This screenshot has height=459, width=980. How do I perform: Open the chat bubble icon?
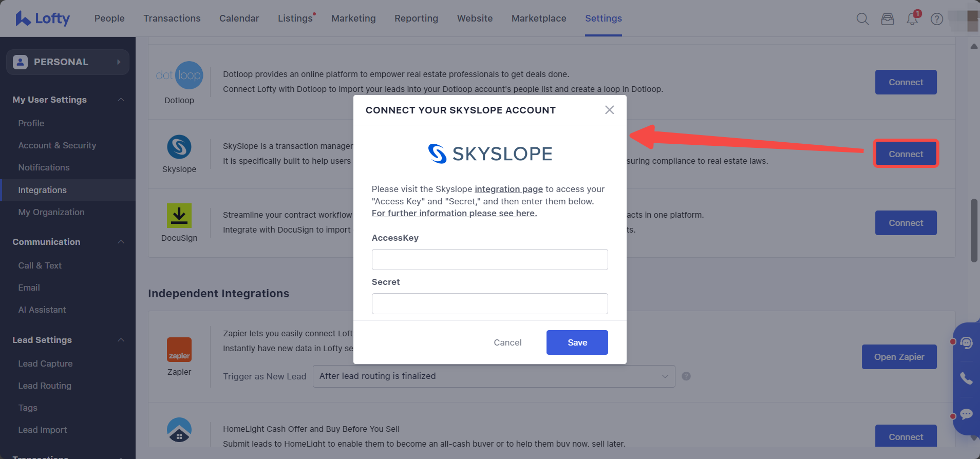coord(966,414)
